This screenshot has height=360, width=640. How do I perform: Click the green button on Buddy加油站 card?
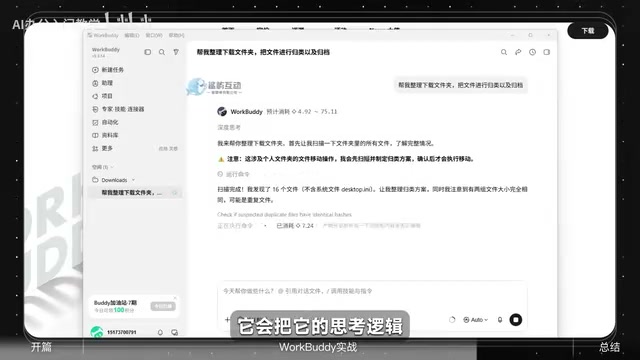pyautogui.click(x=163, y=306)
